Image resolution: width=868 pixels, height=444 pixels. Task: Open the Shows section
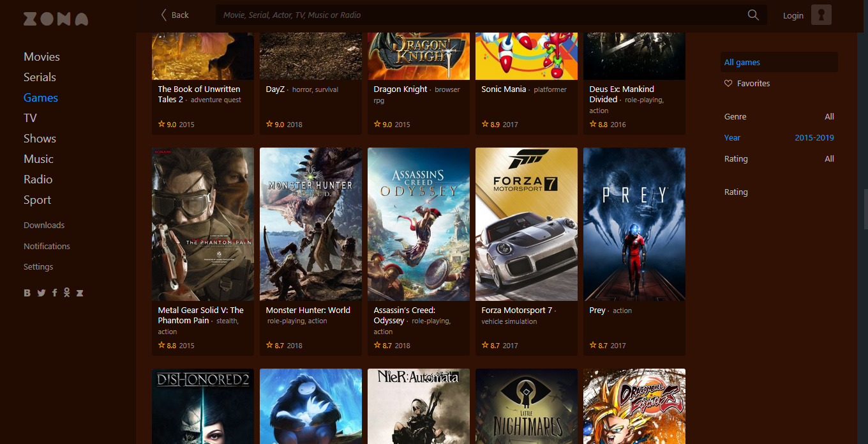click(x=40, y=139)
